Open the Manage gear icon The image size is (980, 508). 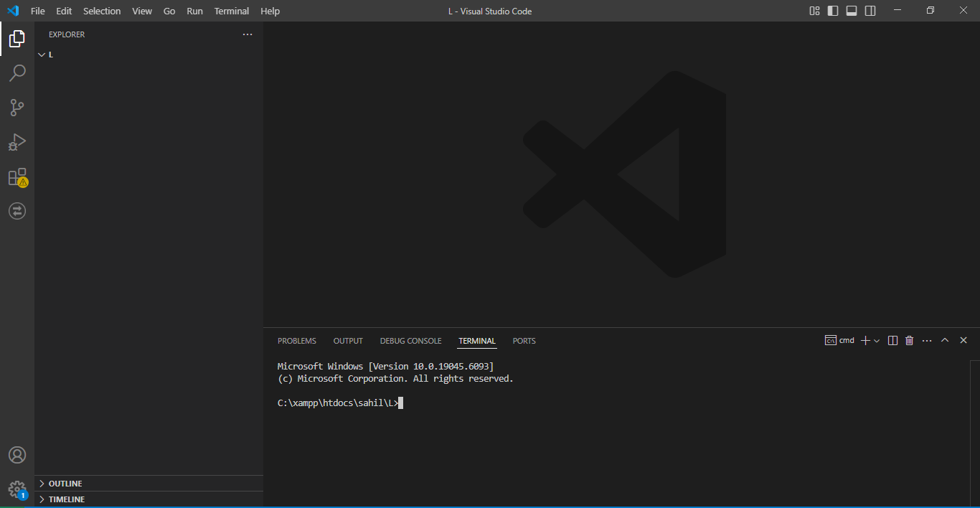[x=17, y=489]
